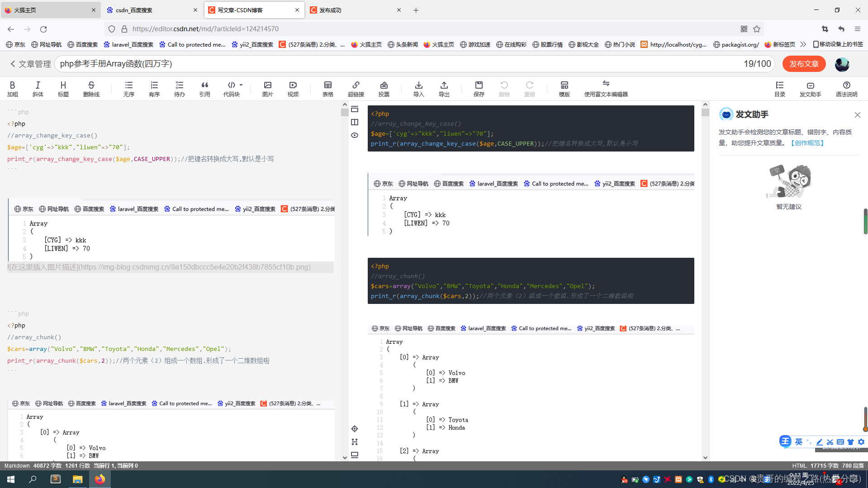The width and height of the screenshot is (868, 488).
Task: Switch to the csdn_百度搜索 tab
Action: pos(152,10)
